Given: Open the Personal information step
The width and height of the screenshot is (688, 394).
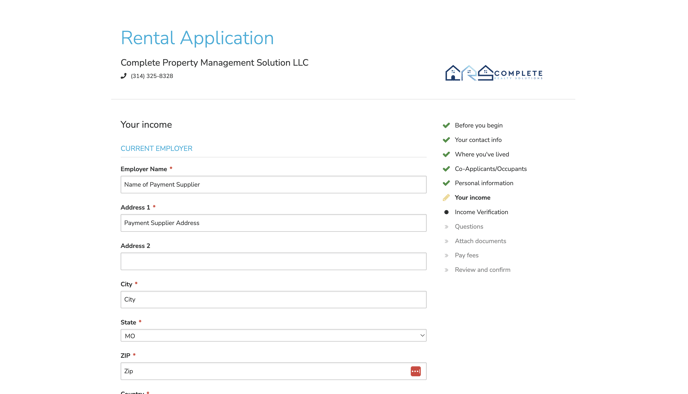Looking at the screenshot, I should [x=484, y=183].
